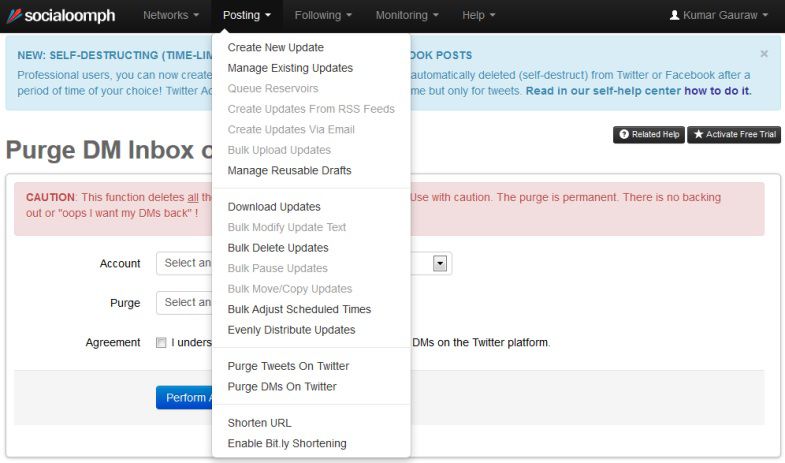Choose Shorten URL
785x463 pixels.
click(x=259, y=423)
